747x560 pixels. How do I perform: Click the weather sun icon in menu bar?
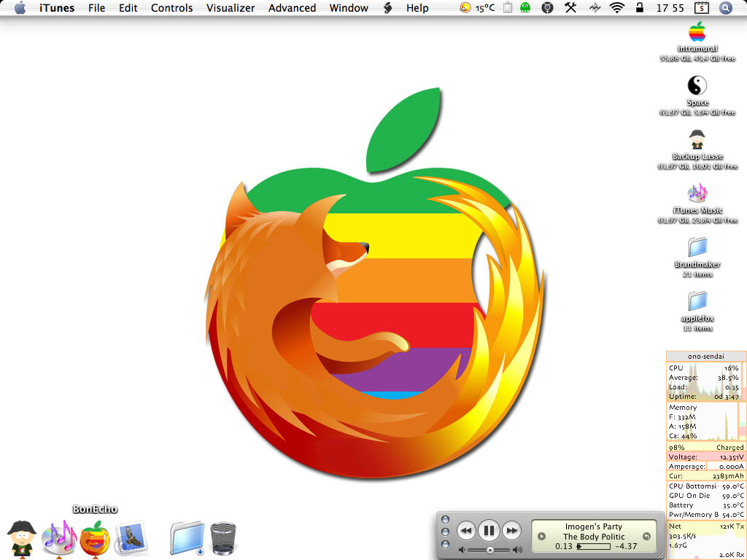click(x=465, y=7)
